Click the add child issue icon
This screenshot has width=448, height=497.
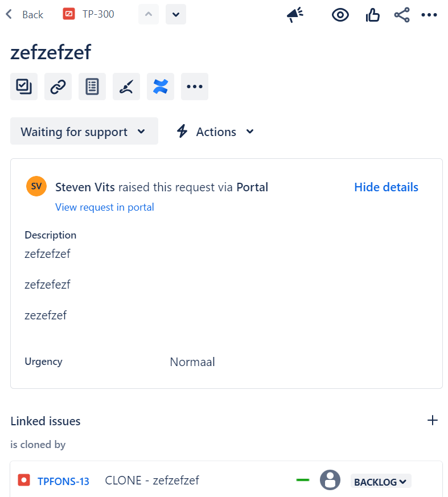24,87
